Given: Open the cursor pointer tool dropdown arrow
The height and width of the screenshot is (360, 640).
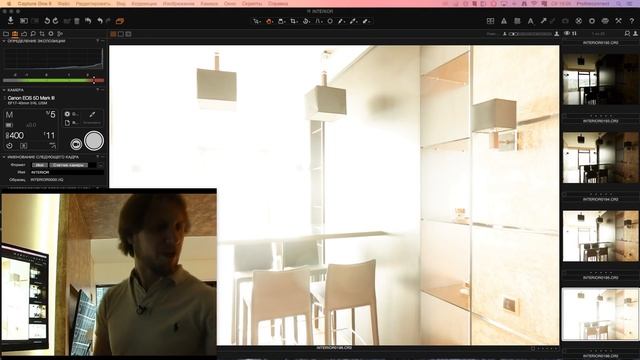Looking at the screenshot, I should coord(260,22).
